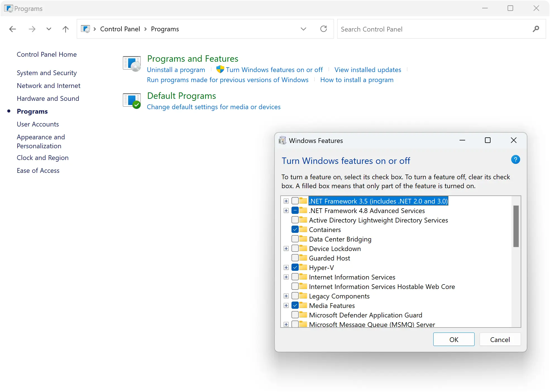Screen dimensions: 550x392
Task: Click the Control Panel icon in the address bar
Action: pos(85,29)
